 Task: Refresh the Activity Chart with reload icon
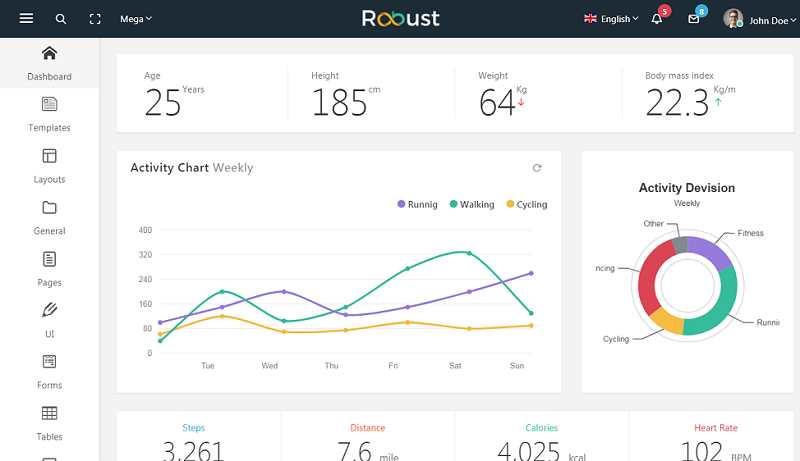point(537,168)
